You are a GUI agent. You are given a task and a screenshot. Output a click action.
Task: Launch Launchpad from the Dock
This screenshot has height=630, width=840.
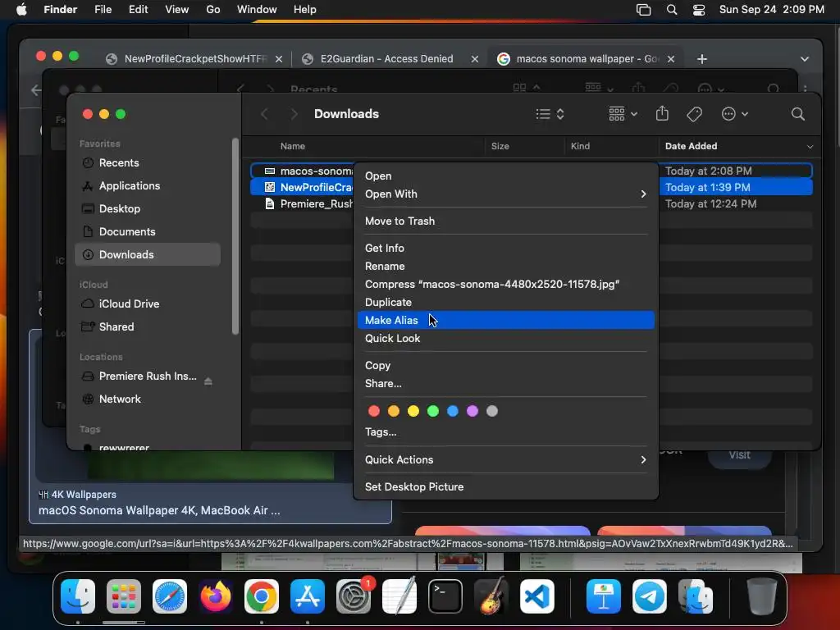pyautogui.click(x=124, y=596)
